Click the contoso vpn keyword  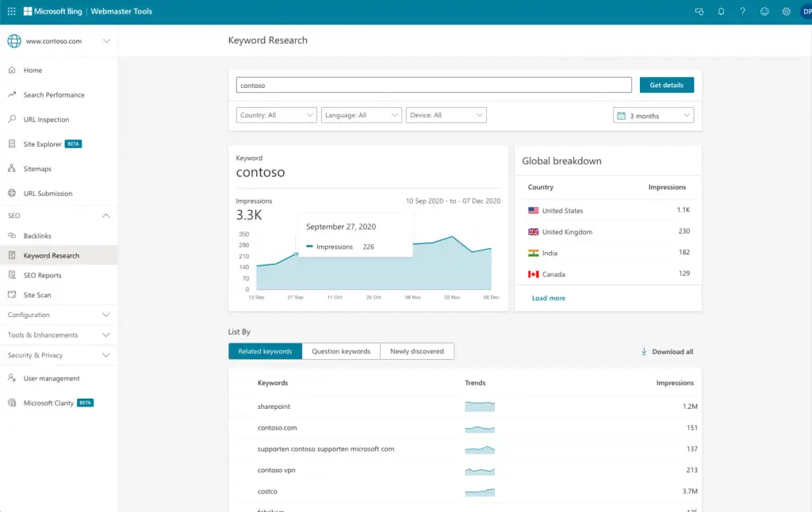click(x=277, y=470)
